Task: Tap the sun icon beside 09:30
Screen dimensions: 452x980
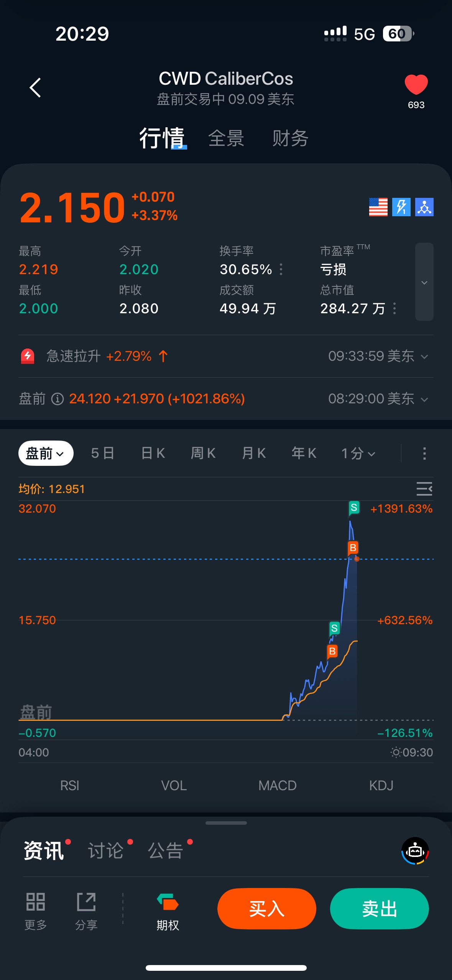Action: 396,752
